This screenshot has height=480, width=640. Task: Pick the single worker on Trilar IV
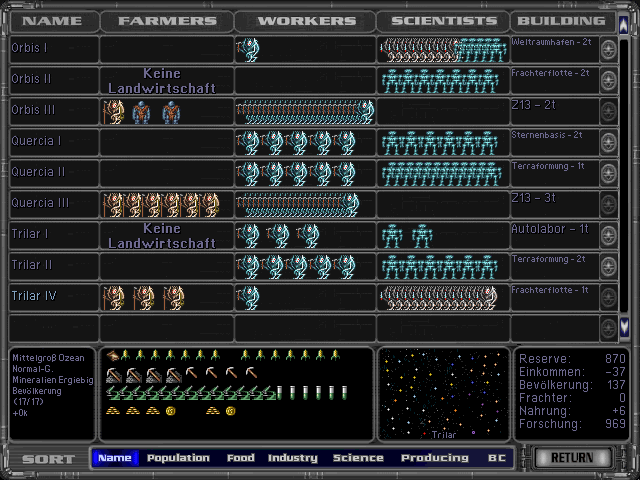(247, 298)
